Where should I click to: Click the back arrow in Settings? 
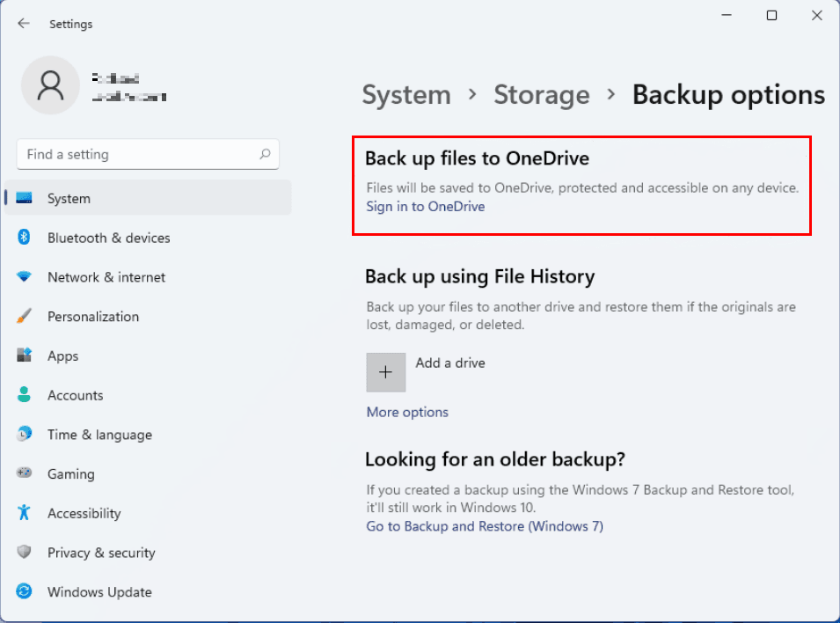(24, 24)
